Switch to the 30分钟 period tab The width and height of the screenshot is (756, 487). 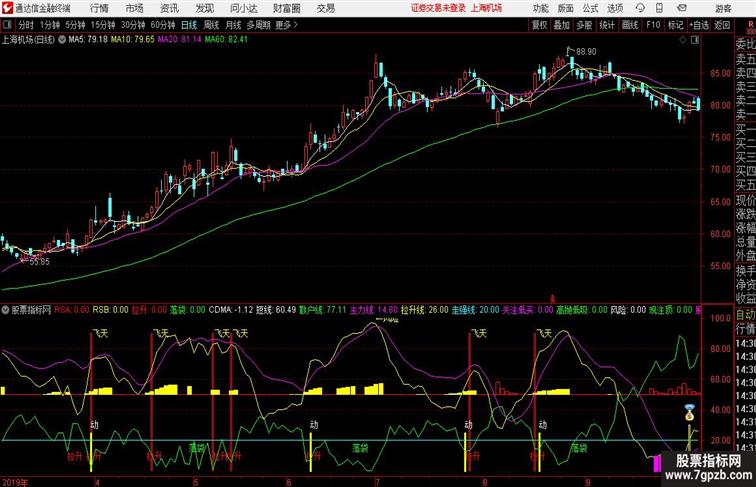point(133,25)
